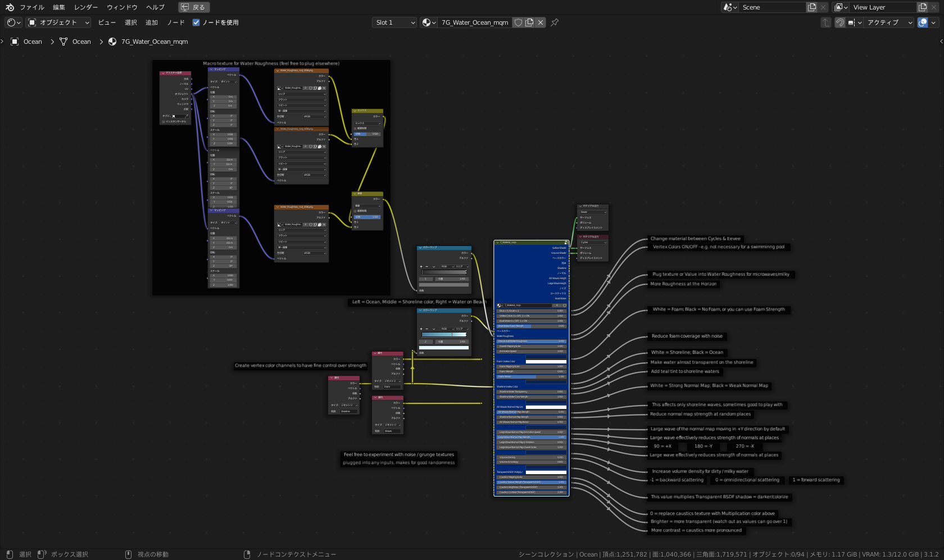Click the mouse icon beside ノードコンテクストメニュー

click(247, 554)
